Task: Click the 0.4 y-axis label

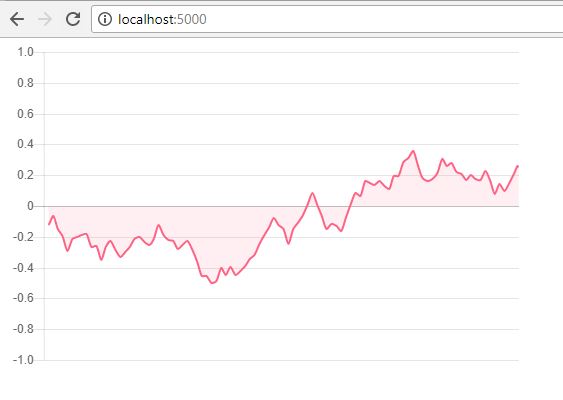Action: 25,144
